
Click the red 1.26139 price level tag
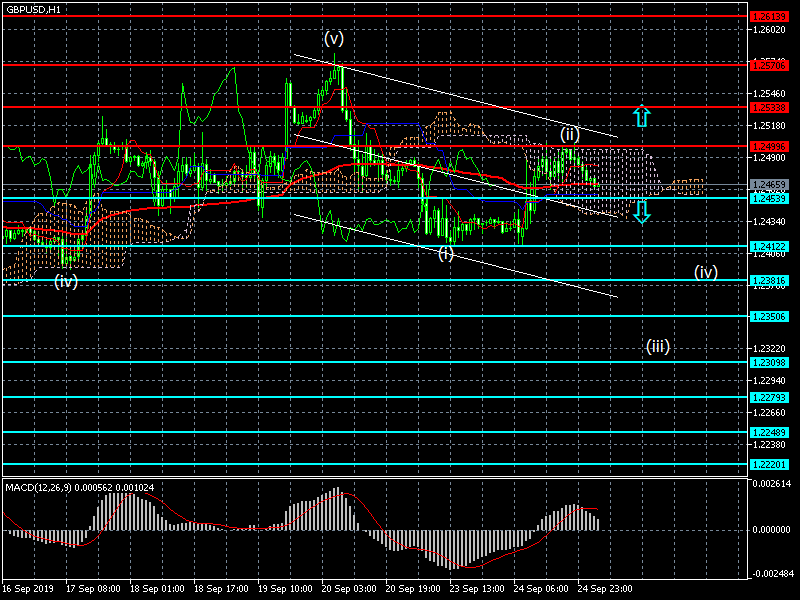click(769, 17)
